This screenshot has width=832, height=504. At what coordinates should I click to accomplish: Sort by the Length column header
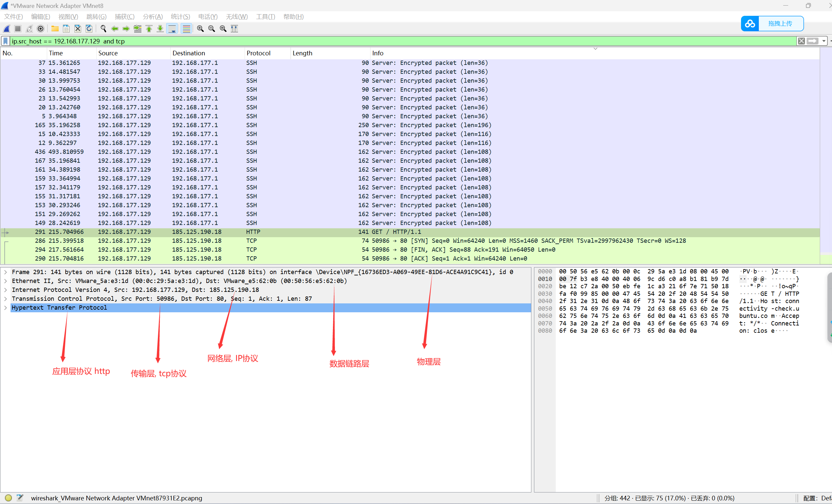[331, 53]
